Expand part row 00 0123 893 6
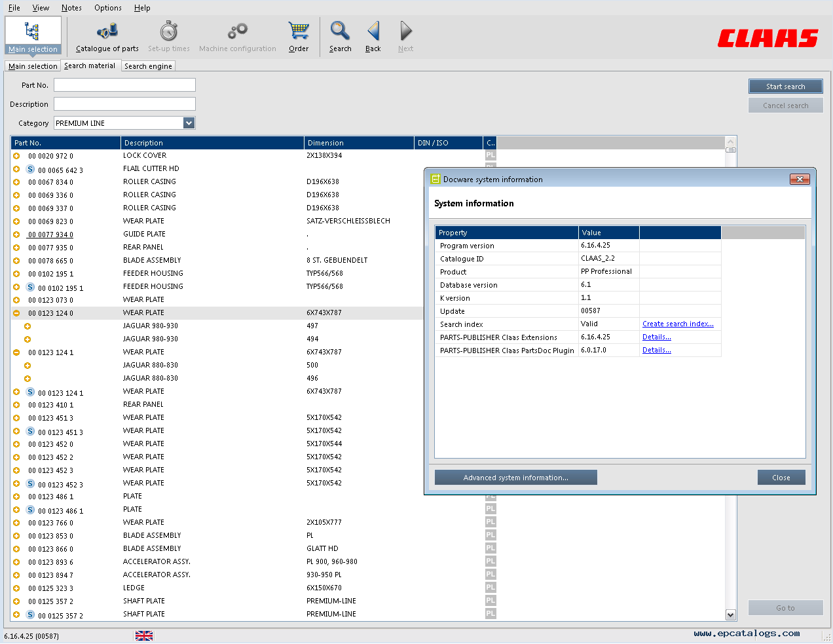The width and height of the screenshot is (833, 644). [x=16, y=562]
